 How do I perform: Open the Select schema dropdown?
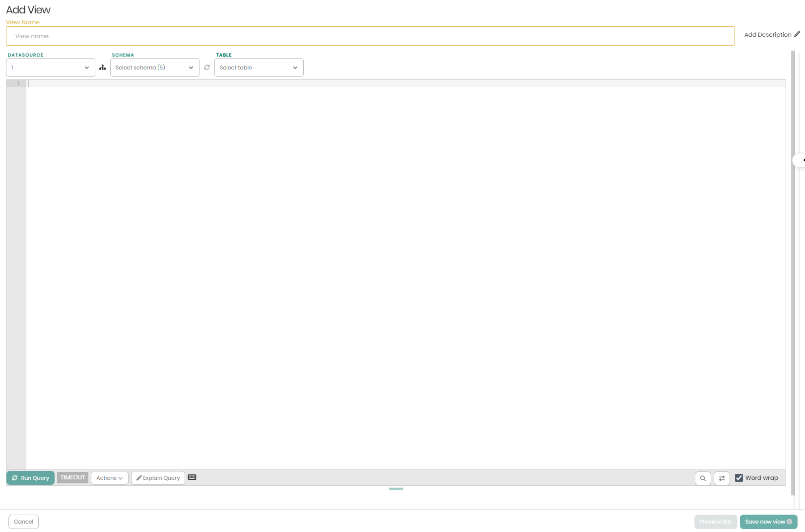154,67
